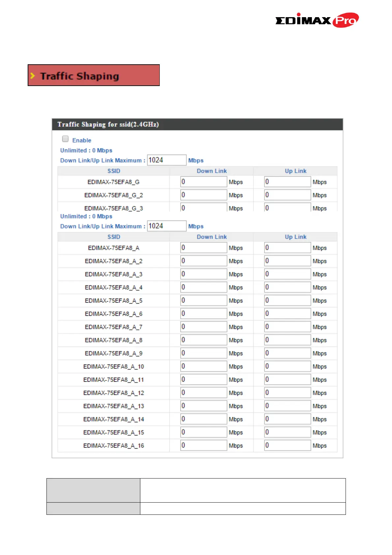Set Down Link for EDIMAX-75EFA8_A_10
The width and height of the screenshot is (392, 555).
click(x=204, y=366)
